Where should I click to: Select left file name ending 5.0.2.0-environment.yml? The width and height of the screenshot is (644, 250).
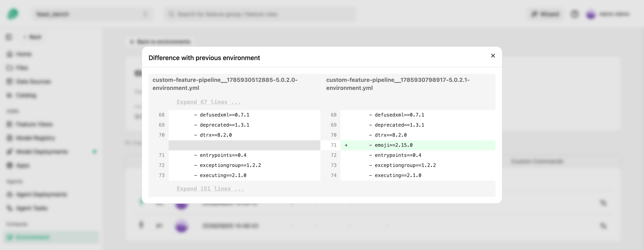[x=225, y=84]
